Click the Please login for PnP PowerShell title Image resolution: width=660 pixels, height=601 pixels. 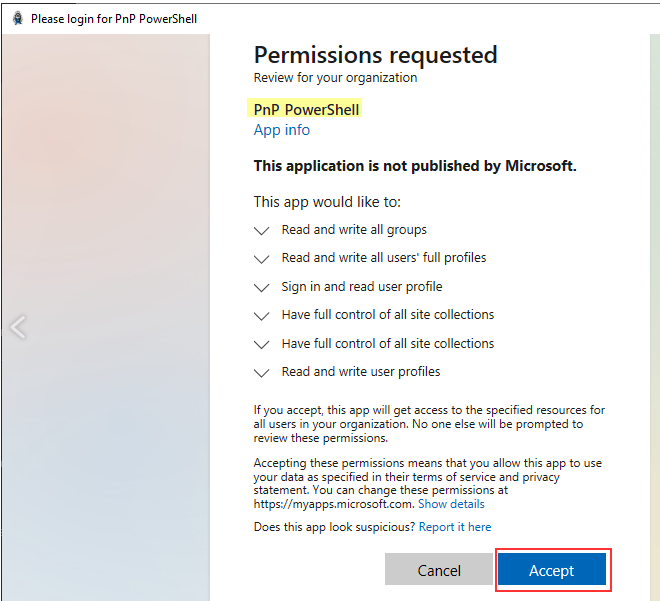pyautogui.click(x=114, y=19)
